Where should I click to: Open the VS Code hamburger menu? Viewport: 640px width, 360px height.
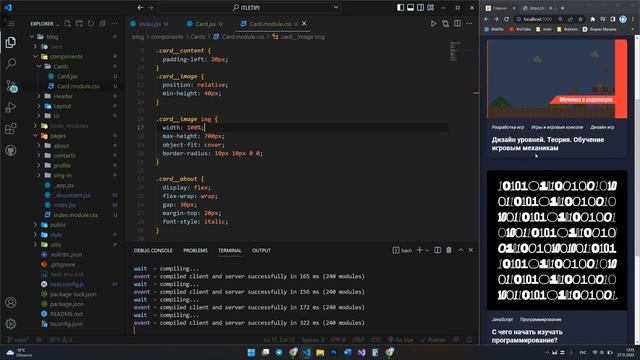pyautogui.click(x=11, y=24)
